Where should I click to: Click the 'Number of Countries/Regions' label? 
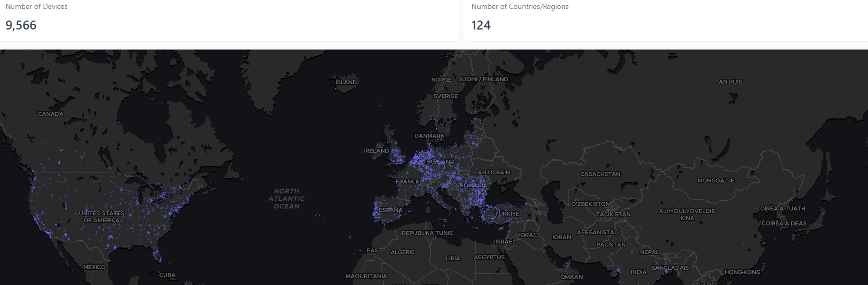520,7
